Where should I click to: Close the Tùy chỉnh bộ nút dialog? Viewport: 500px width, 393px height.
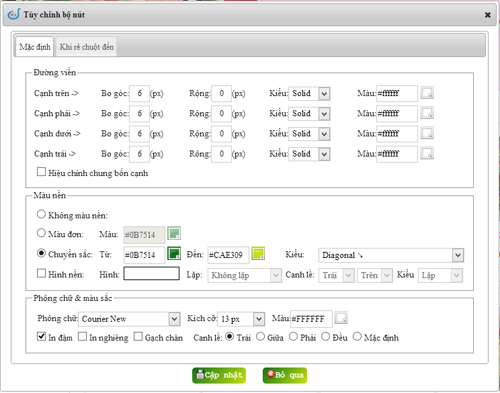tap(487, 15)
